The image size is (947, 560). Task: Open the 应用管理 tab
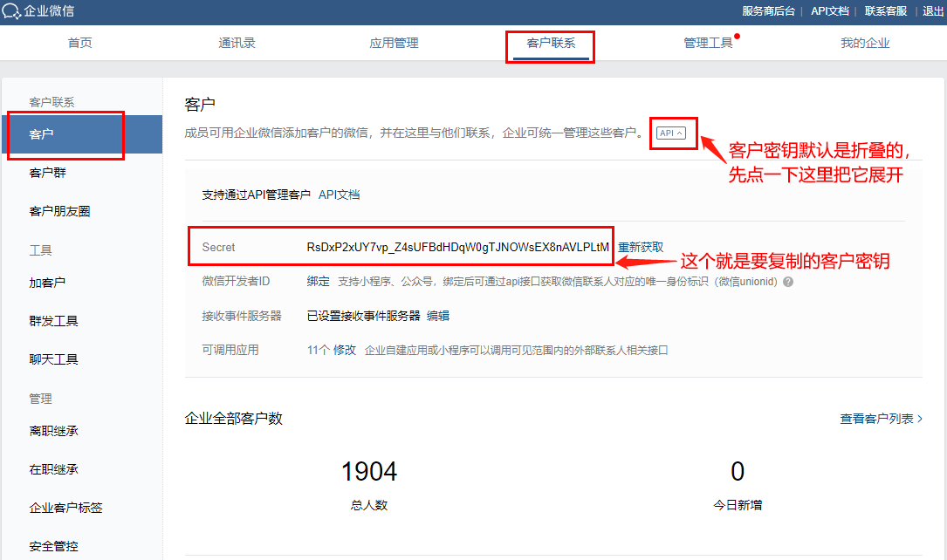pos(394,43)
